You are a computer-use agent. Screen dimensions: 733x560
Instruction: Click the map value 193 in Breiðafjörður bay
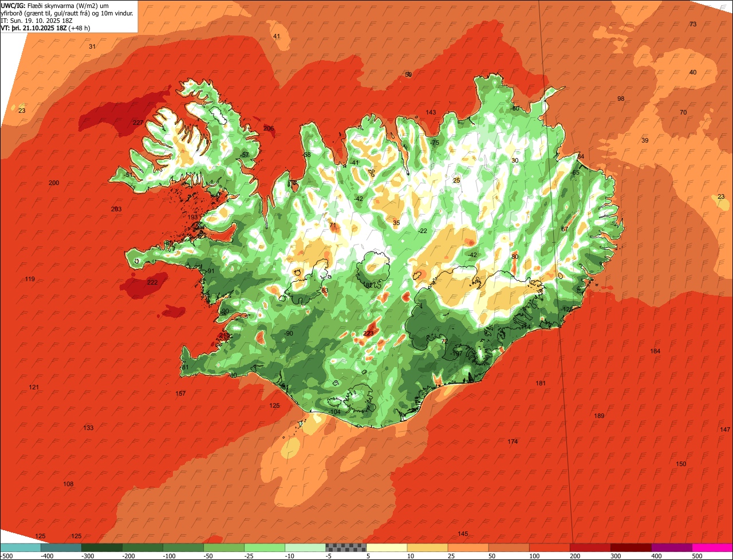pyautogui.click(x=193, y=218)
